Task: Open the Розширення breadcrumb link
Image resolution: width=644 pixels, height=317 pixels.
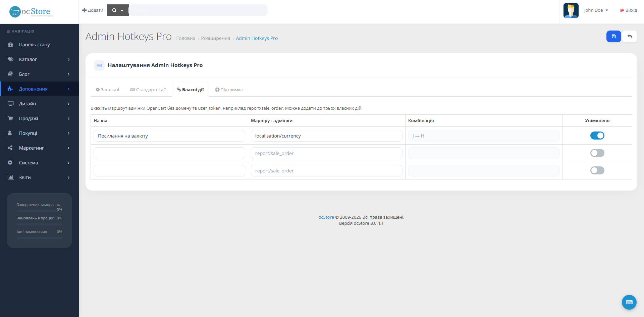Action: [x=215, y=38]
